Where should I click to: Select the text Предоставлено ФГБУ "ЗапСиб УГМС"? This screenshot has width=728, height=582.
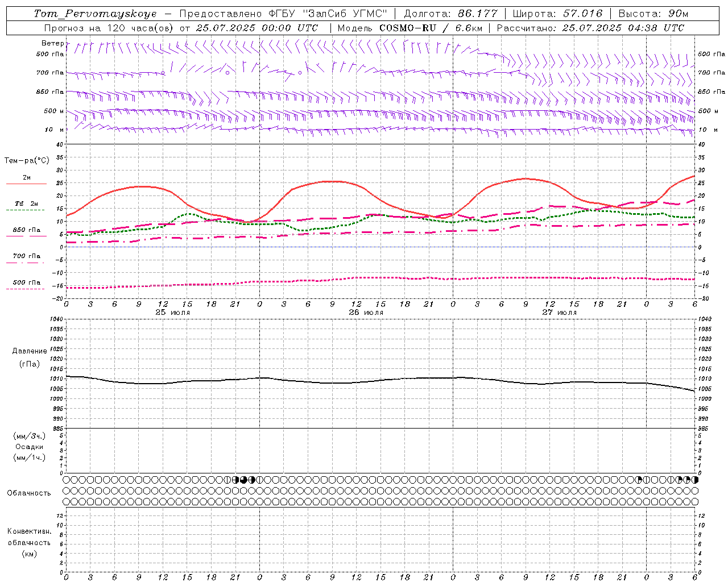pos(283,13)
